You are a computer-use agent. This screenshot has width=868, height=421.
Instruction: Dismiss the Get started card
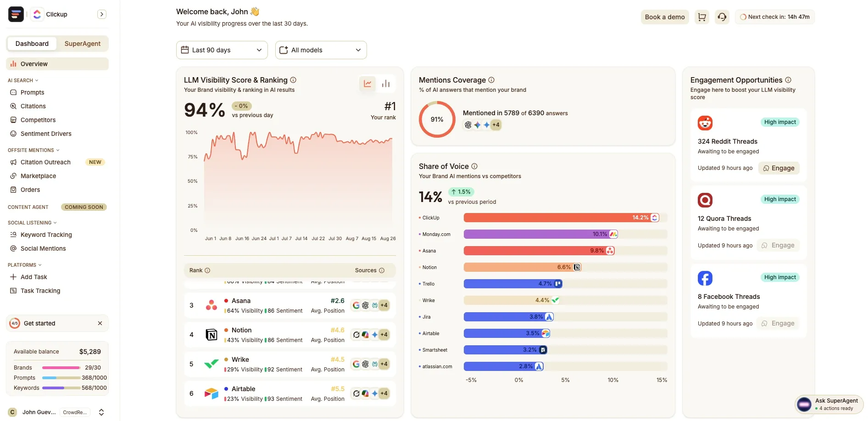pyautogui.click(x=100, y=323)
